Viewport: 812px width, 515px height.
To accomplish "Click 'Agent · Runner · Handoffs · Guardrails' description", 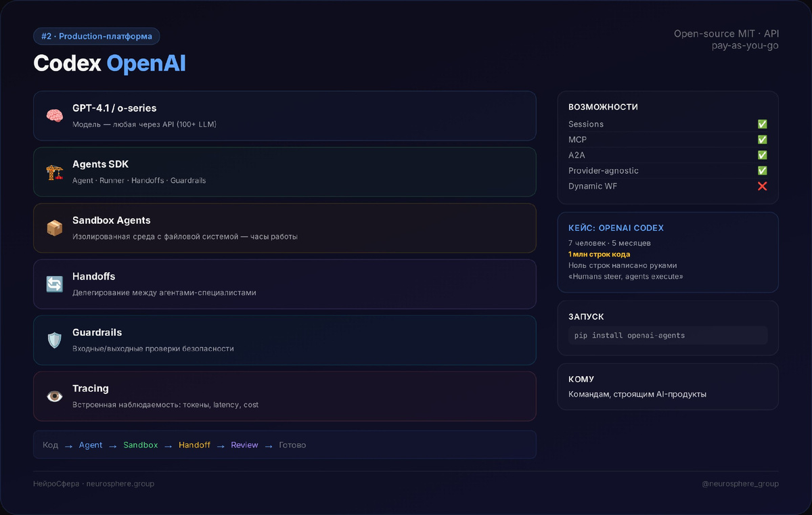I will (139, 181).
